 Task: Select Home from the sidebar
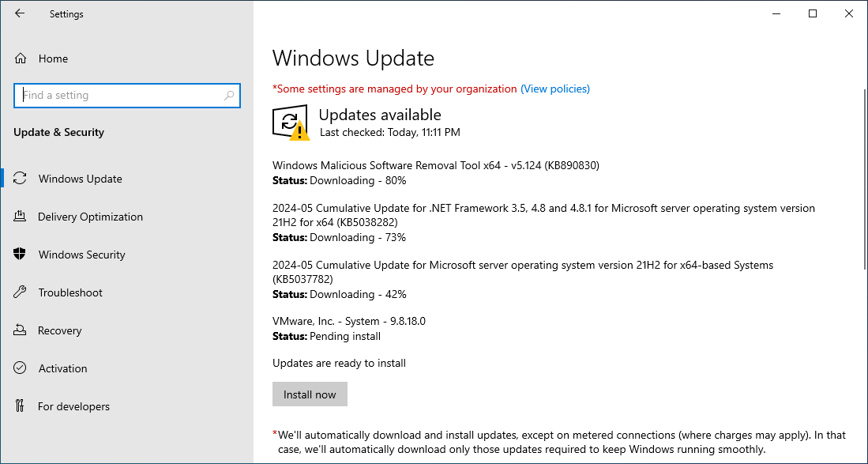[53, 58]
